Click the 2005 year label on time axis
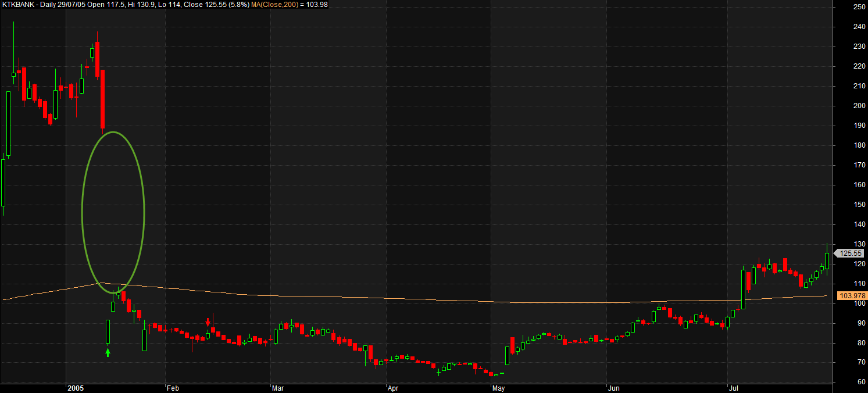 77,388
